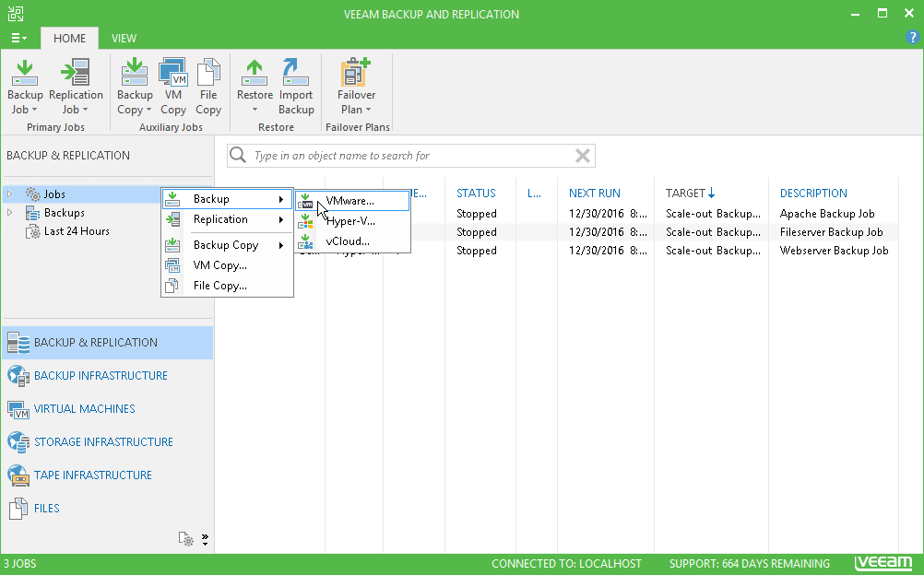Screen dimensions: 924x575
Task: Click the Backup Copy ribbon icon
Action: 135,73
